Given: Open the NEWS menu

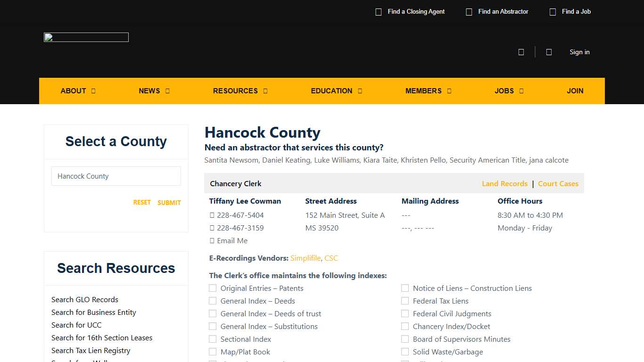Looking at the screenshot, I should click(154, 90).
